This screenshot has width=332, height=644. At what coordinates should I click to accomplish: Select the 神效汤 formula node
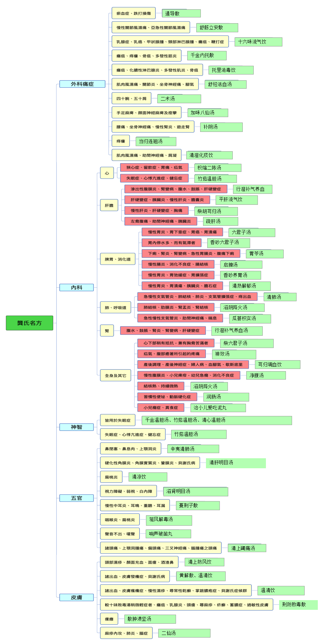234,354
